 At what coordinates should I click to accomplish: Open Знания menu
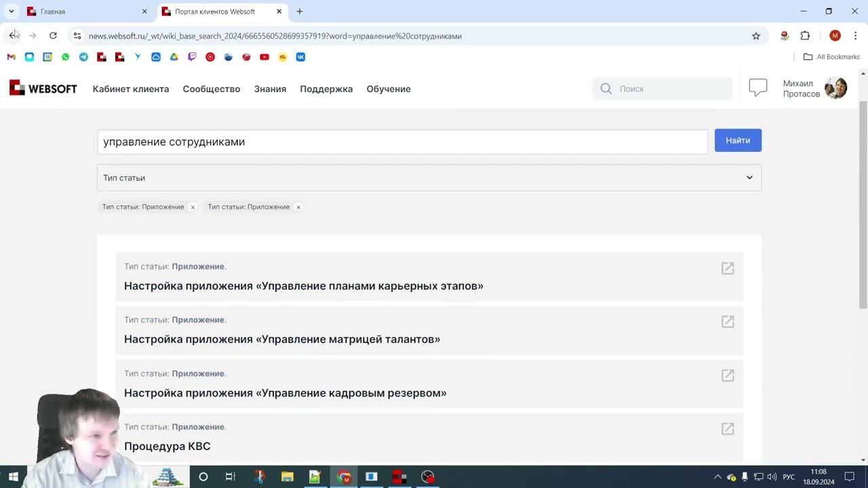[270, 89]
